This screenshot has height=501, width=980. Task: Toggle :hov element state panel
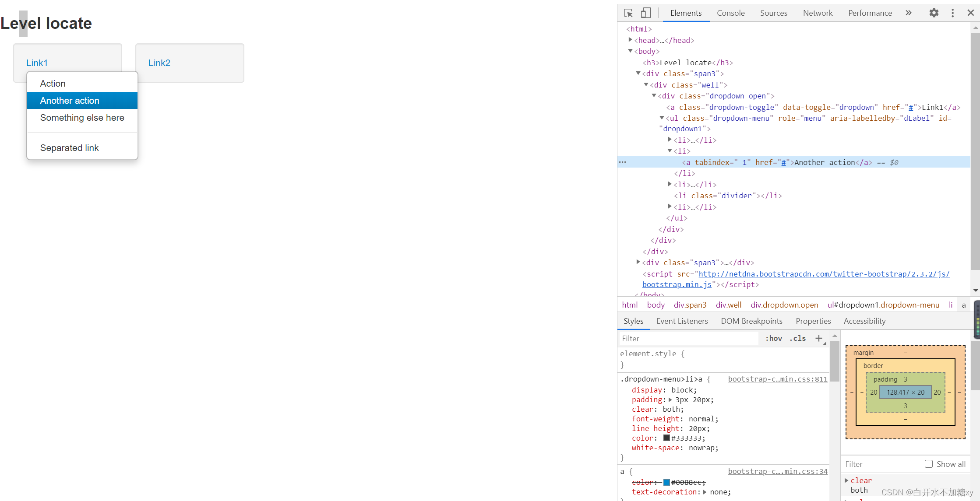click(774, 338)
